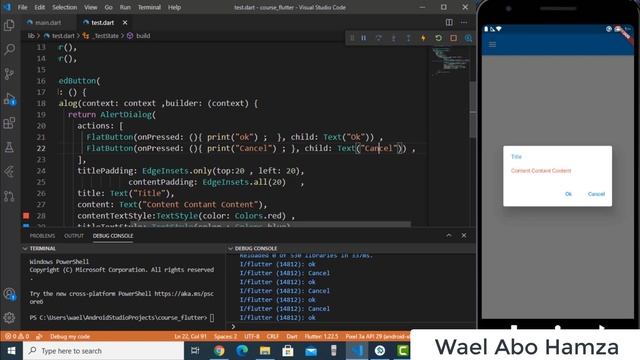
Task: Pause the debug session
Action: coord(363,38)
